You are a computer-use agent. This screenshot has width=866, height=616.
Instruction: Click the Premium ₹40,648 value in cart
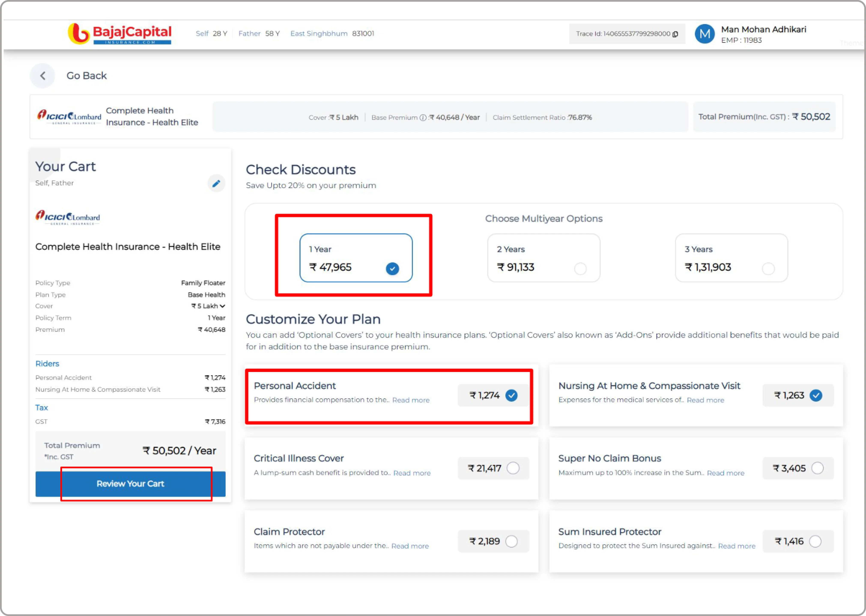point(211,330)
